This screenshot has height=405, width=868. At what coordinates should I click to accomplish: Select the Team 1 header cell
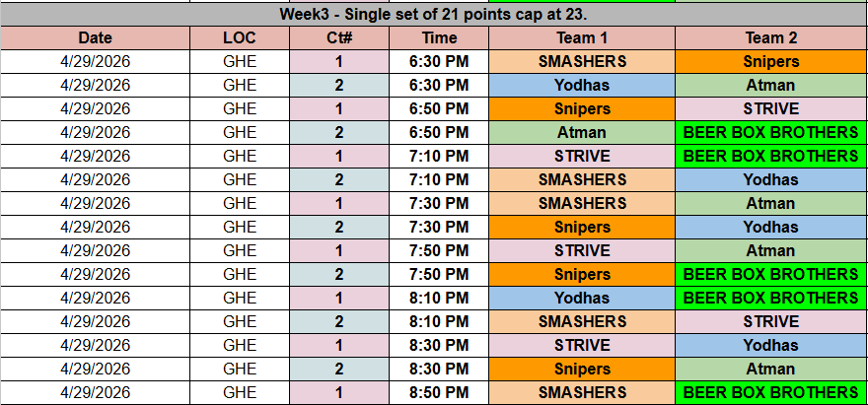pyautogui.click(x=582, y=38)
